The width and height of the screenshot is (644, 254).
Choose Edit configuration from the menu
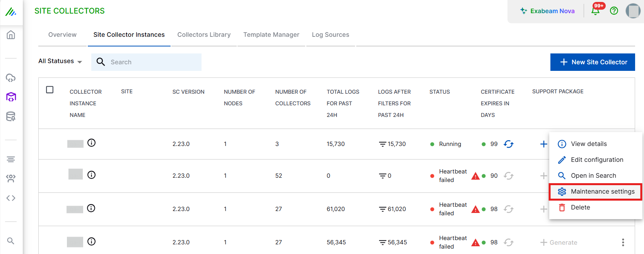pyautogui.click(x=596, y=160)
